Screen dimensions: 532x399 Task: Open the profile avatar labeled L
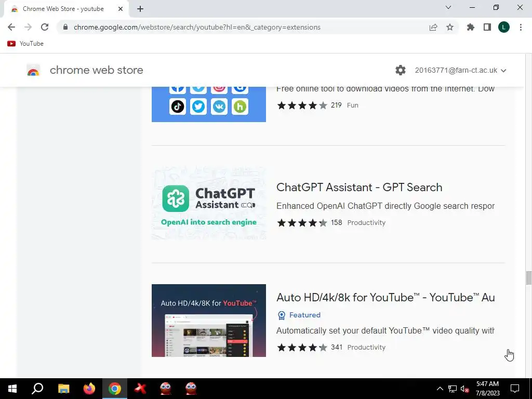pos(504,27)
